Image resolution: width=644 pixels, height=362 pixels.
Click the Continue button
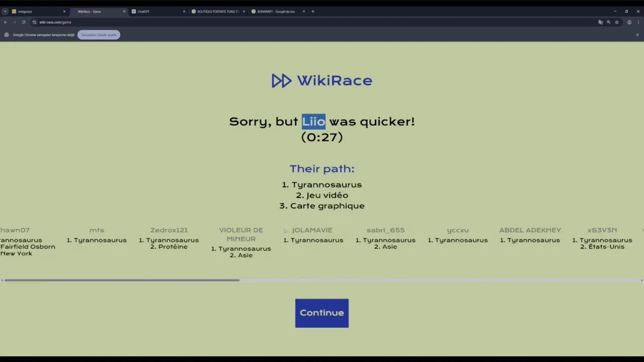(321, 313)
